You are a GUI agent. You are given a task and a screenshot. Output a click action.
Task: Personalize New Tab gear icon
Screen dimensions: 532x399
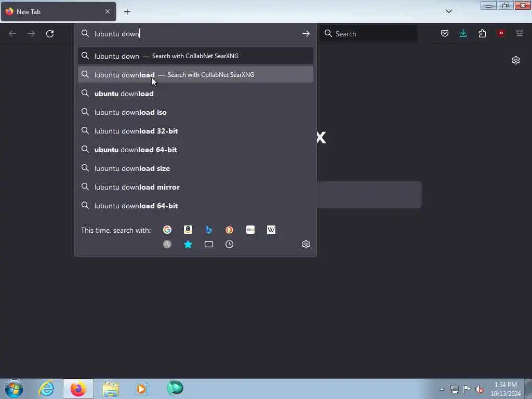click(516, 60)
